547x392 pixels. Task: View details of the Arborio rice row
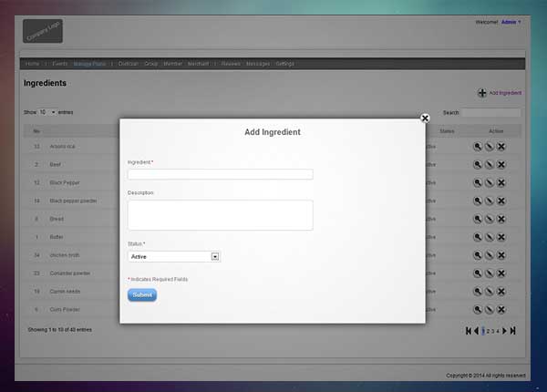point(477,147)
